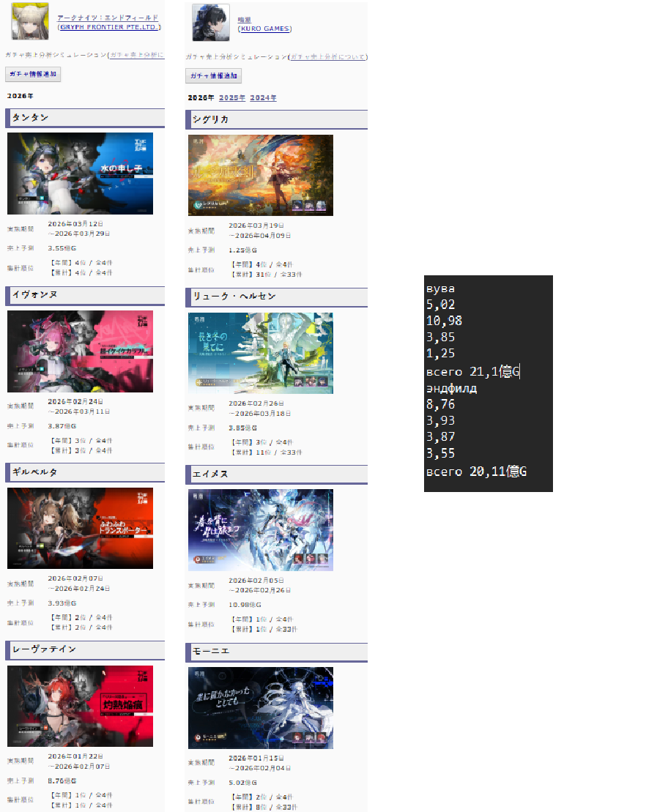Click the リューク・ヘルセン section heading
Image resolution: width=657 pixels, height=812 pixels.
point(277,297)
